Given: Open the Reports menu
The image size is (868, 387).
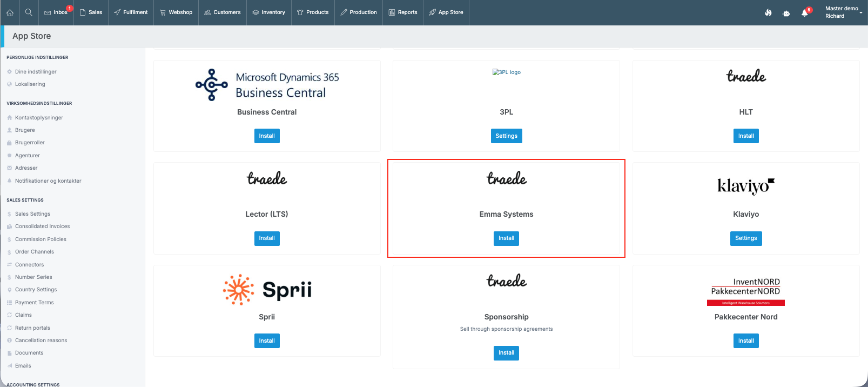Looking at the screenshot, I should (x=403, y=12).
